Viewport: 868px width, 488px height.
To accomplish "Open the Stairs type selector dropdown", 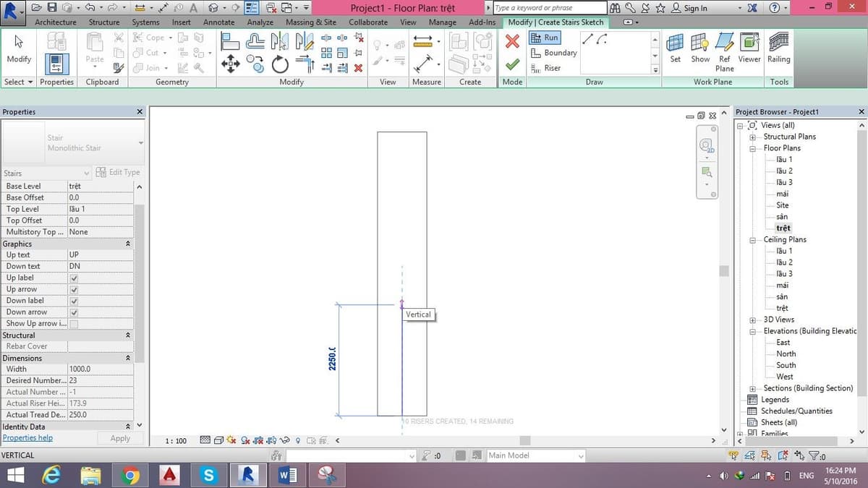I will click(140, 143).
